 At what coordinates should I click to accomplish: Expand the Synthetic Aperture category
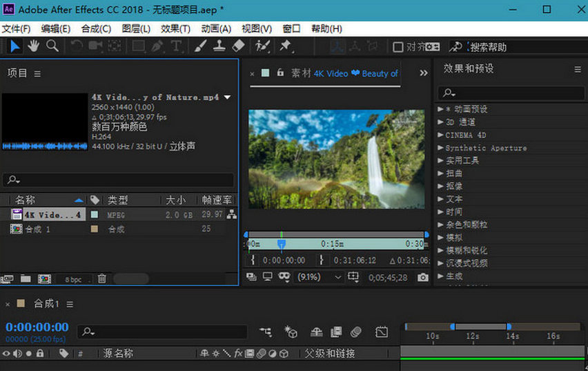pos(440,148)
